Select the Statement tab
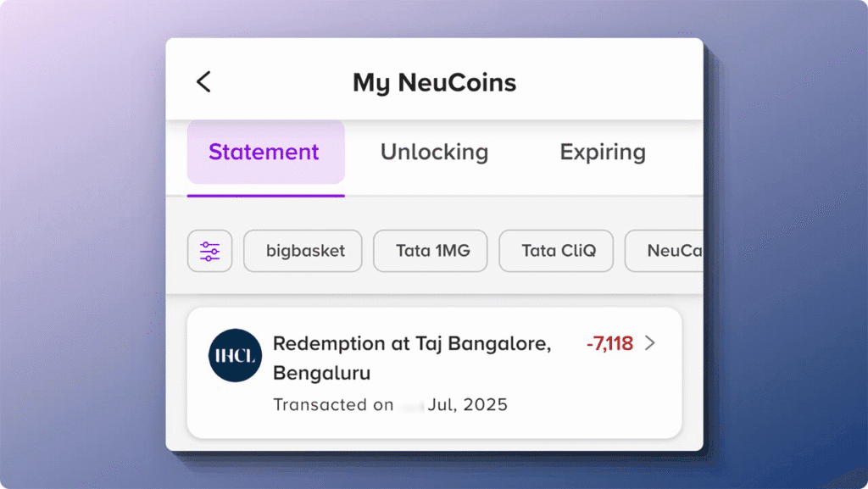The height and width of the screenshot is (489, 868). (265, 152)
